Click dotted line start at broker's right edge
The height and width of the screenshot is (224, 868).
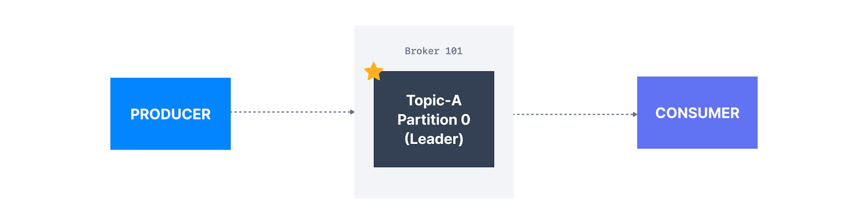pyautogui.click(x=516, y=114)
